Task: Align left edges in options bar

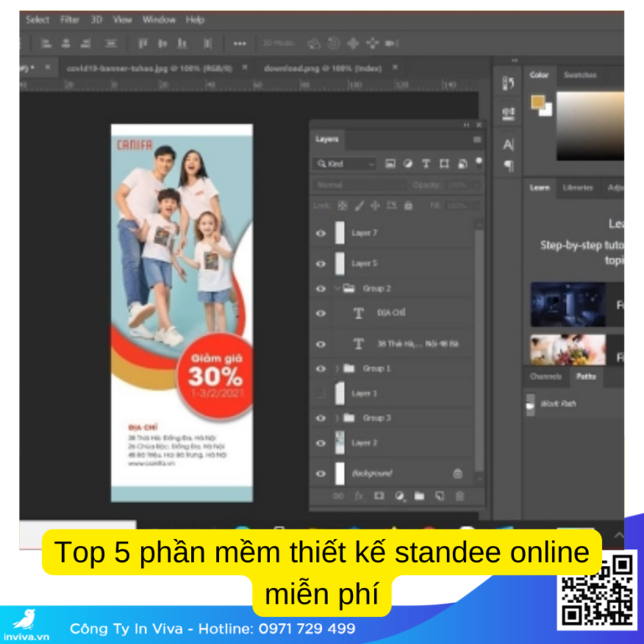Action: click(x=46, y=43)
